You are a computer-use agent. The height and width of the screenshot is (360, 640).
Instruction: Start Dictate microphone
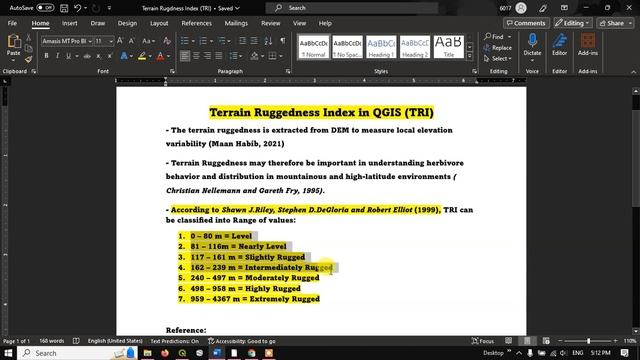click(532, 45)
